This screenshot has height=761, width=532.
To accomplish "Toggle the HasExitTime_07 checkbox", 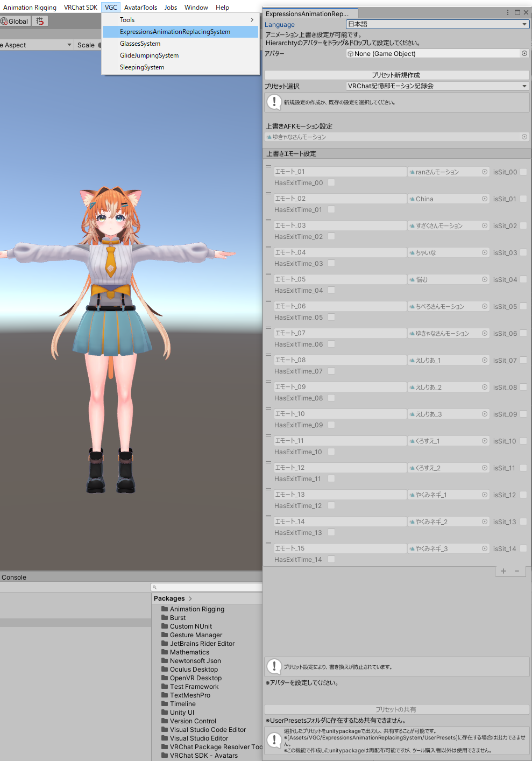I will coord(331,371).
